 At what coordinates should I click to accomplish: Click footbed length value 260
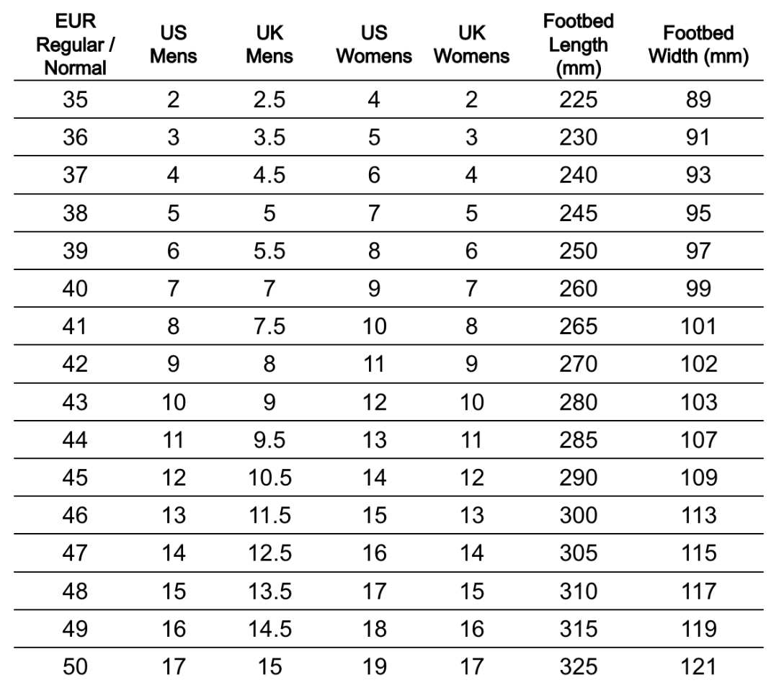click(x=578, y=288)
